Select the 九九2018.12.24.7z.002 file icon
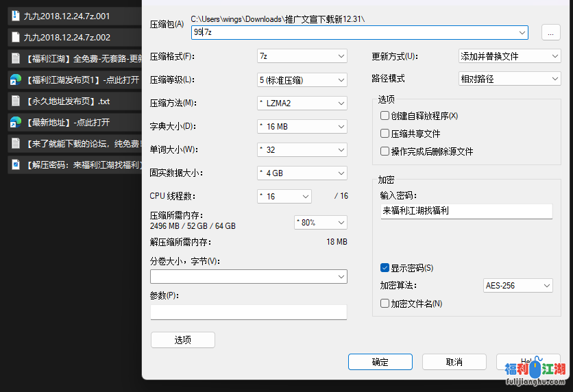573x392 pixels. 15,37
